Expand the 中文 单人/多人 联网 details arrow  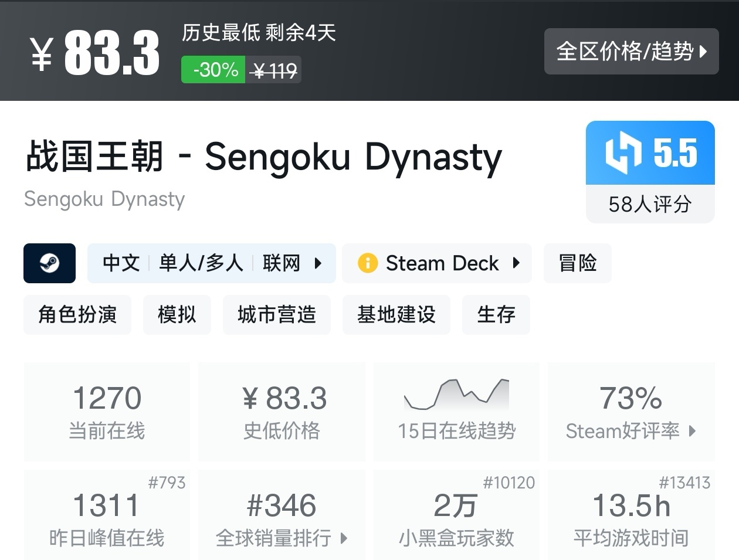pos(318,263)
